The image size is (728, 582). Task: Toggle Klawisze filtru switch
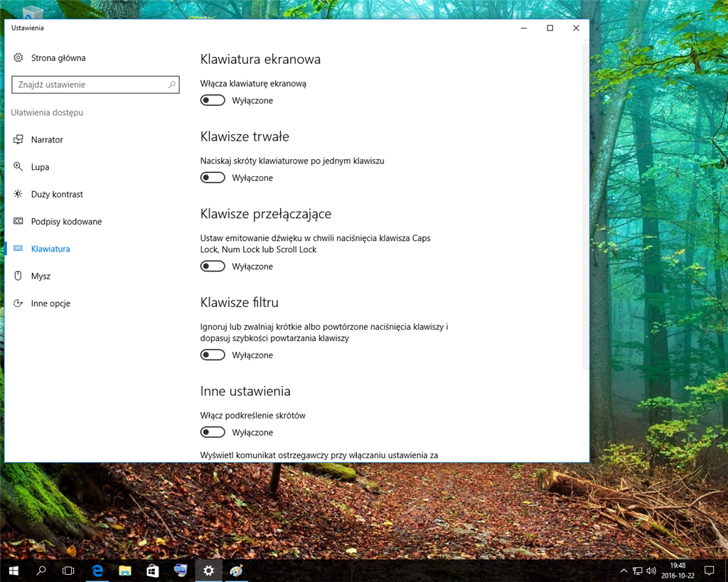click(x=213, y=355)
